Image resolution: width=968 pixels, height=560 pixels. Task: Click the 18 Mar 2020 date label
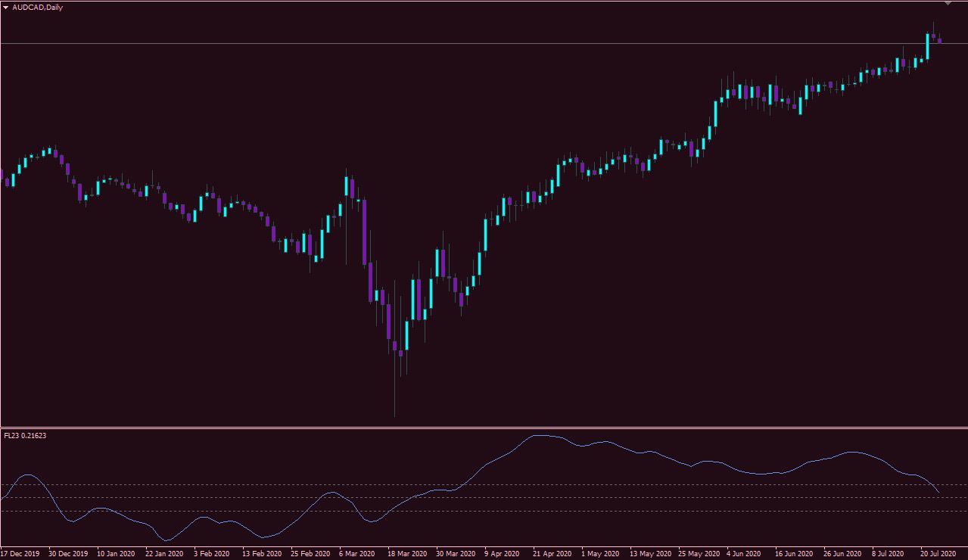click(407, 553)
